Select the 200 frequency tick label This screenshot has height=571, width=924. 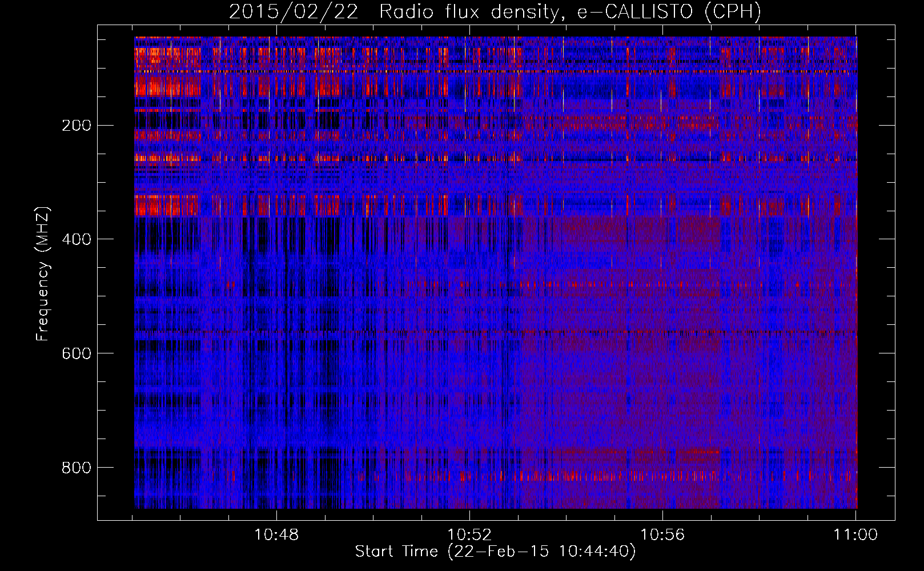point(77,125)
